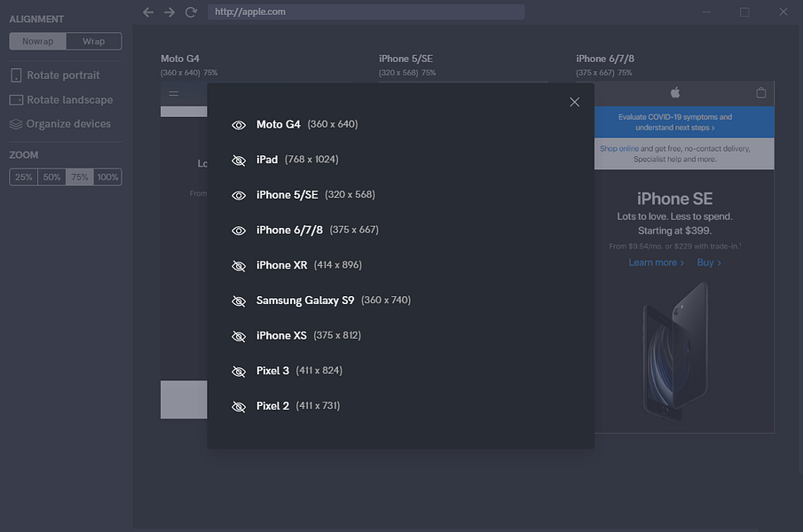Select Wrap alignment

pos(94,42)
